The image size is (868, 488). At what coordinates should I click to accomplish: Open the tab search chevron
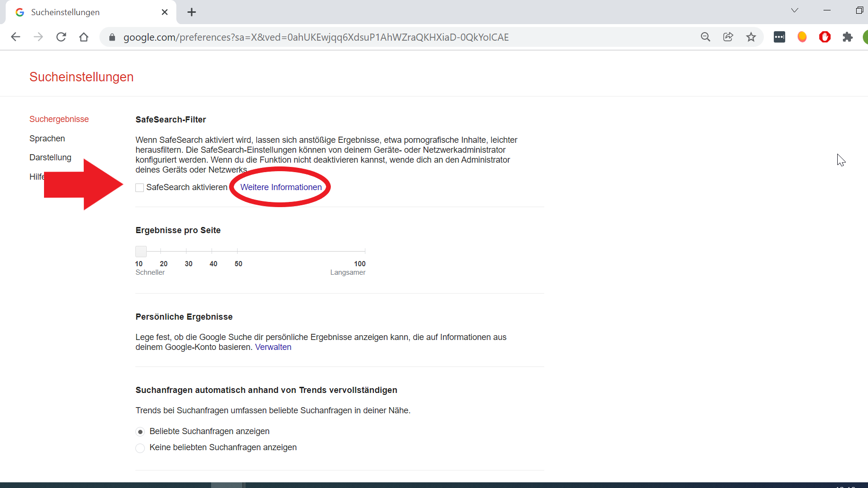795,10
